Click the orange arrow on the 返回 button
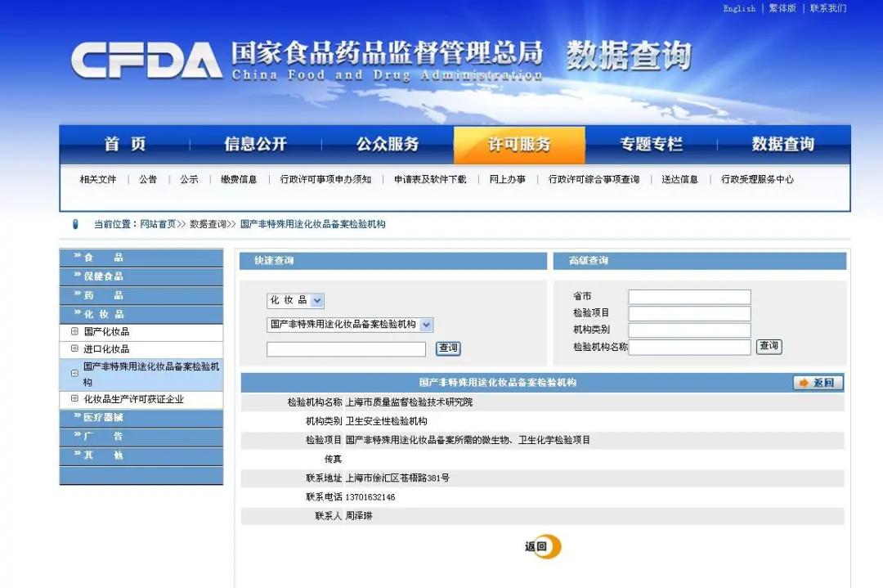This screenshot has height=588, width=883. pos(801,382)
